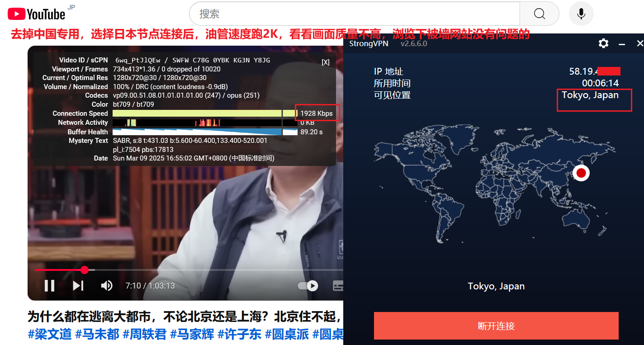Toggle the autoplay switch

pyautogui.click(x=308, y=286)
